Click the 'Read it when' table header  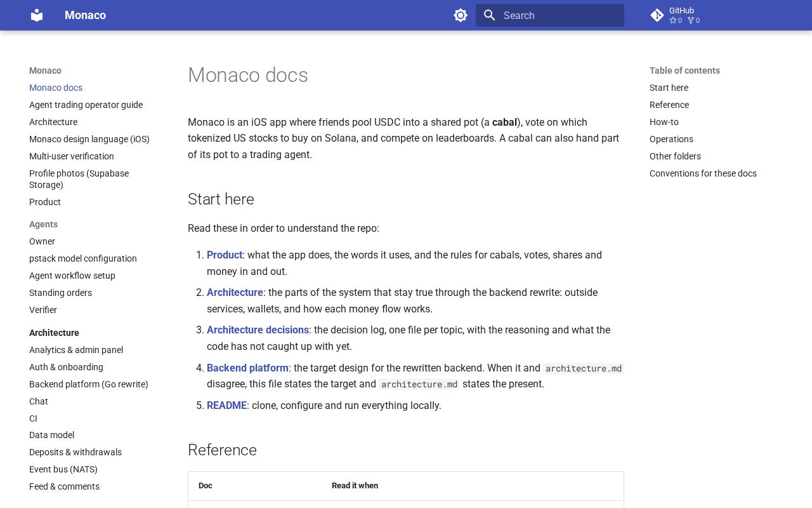click(355, 486)
